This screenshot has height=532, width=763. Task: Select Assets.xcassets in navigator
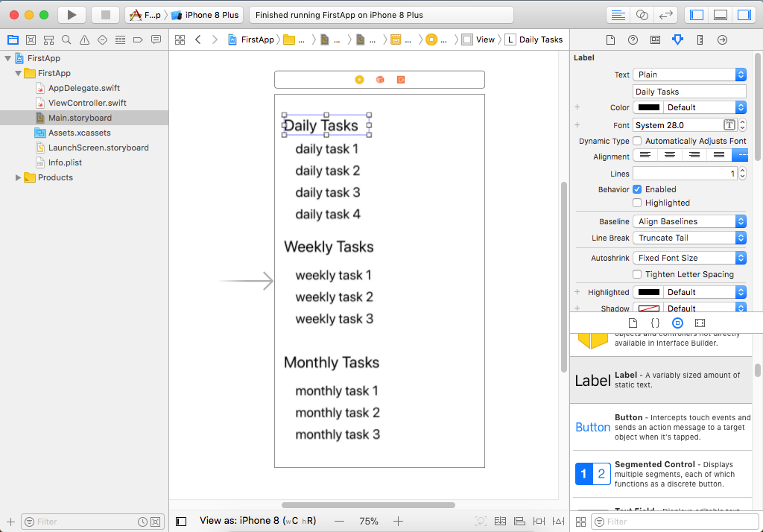click(x=79, y=133)
